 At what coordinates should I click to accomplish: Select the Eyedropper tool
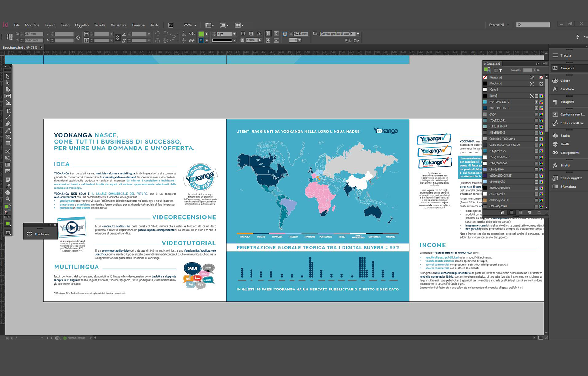[8, 186]
